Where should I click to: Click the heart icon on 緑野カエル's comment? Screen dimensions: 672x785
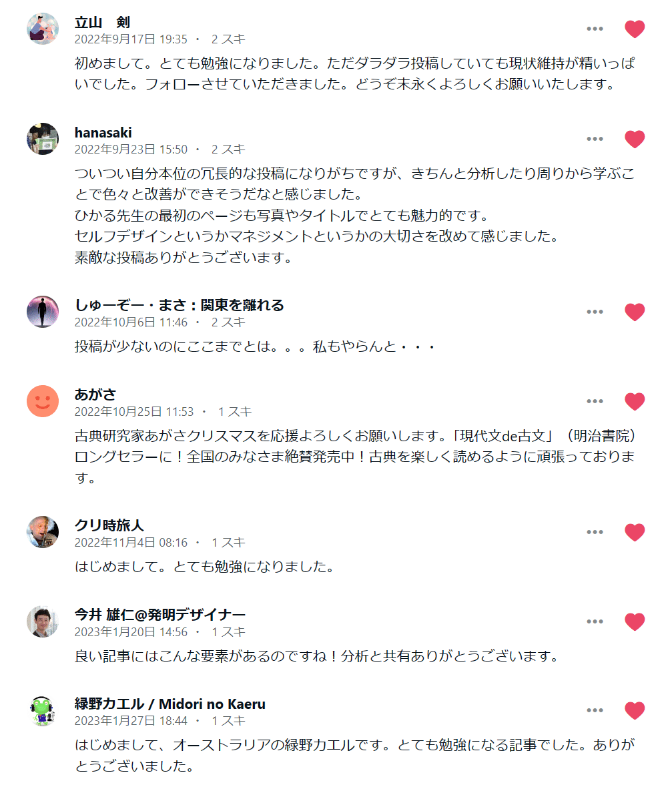[x=633, y=712]
